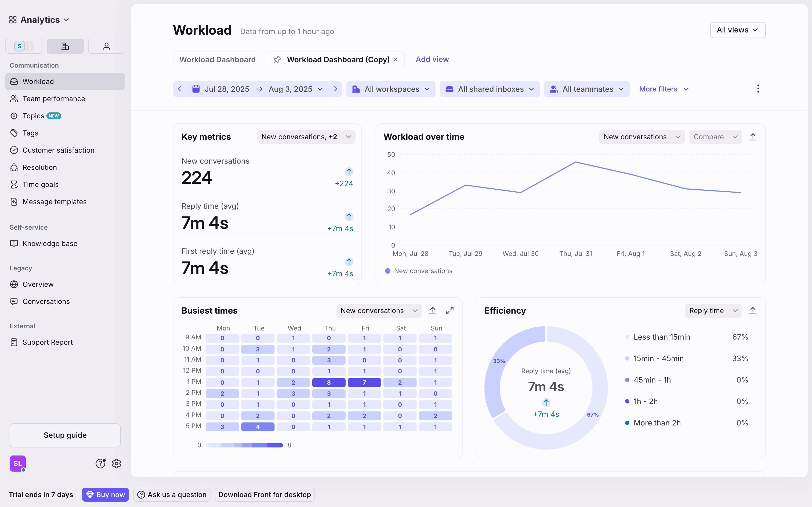The width and height of the screenshot is (812, 507).
Task: Open the Compare dropdown
Action: coord(715,137)
